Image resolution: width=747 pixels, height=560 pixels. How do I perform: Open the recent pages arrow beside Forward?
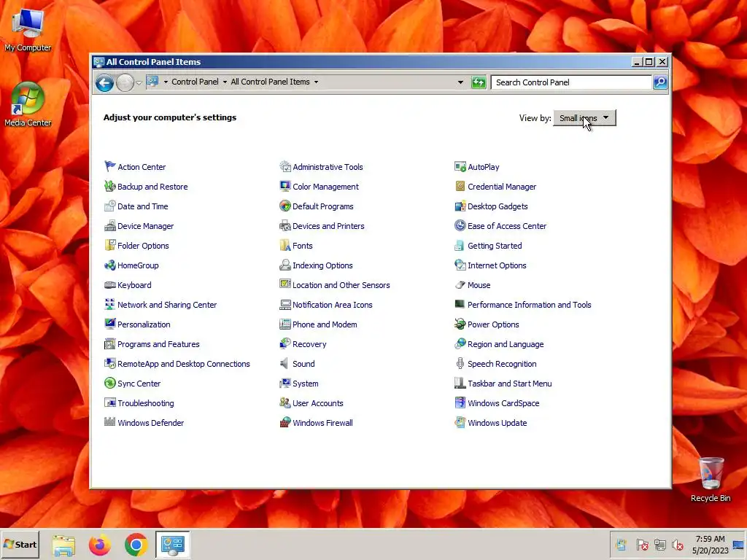click(139, 82)
